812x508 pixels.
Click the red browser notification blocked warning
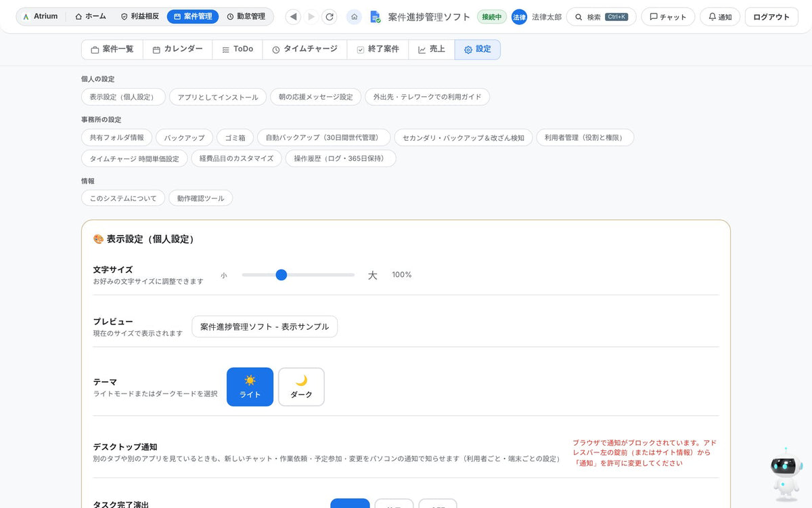(644, 452)
